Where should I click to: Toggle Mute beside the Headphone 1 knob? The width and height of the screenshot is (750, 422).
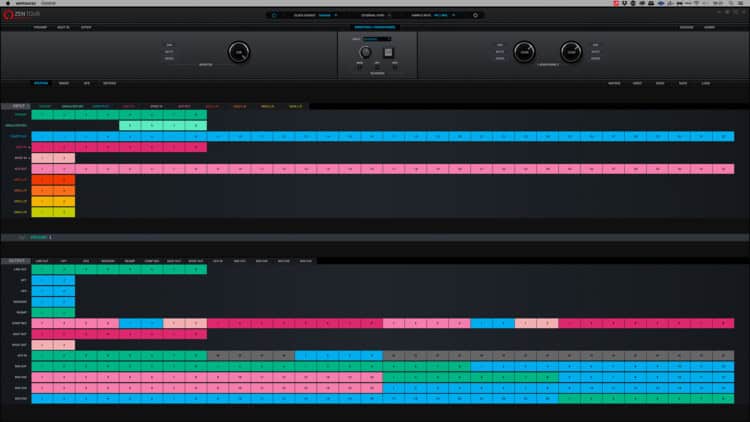pos(500,52)
